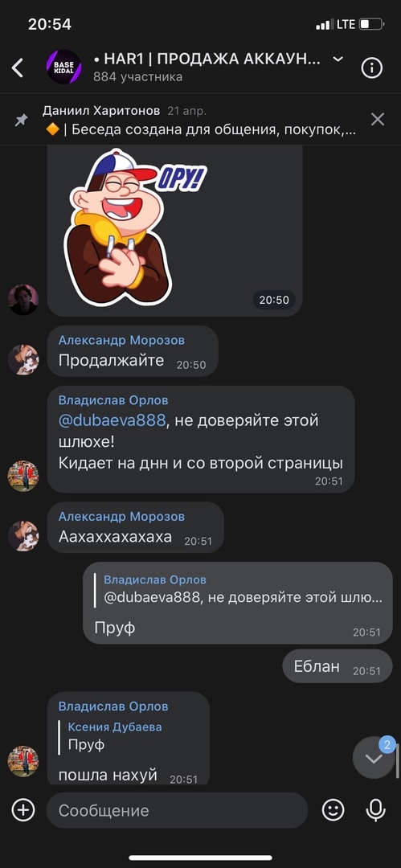Tap the pin icon in pinned bar

pos(21,120)
